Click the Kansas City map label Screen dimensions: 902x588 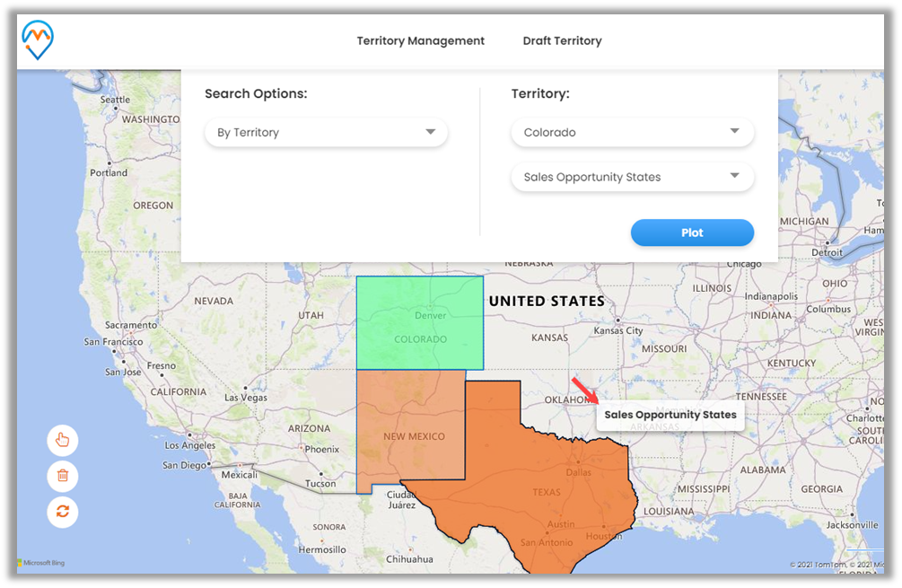pos(618,330)
